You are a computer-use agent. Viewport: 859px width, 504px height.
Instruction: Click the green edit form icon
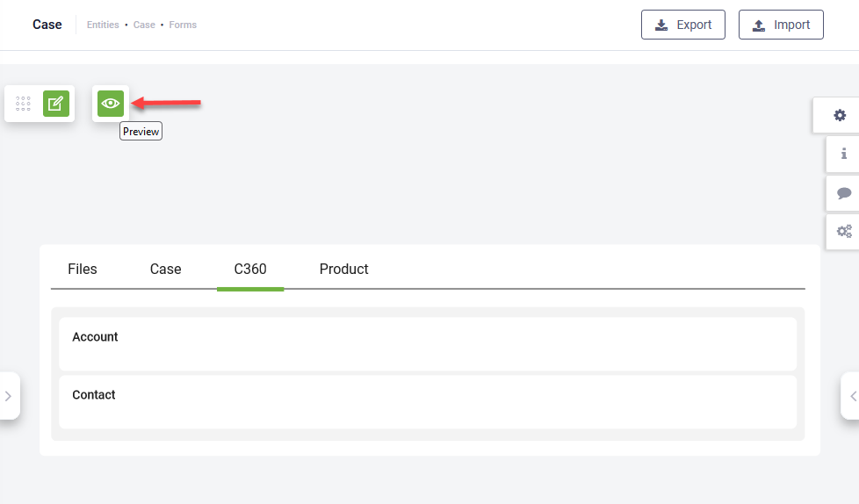(x=55, y=104)
